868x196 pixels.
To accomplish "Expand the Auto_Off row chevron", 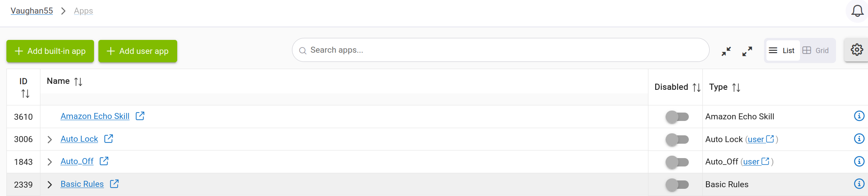I will [50, 162].
